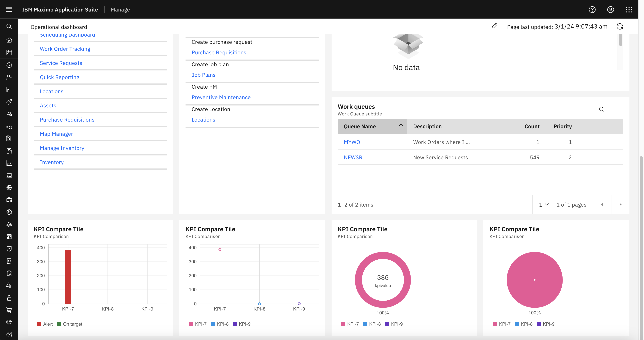Click the edit dashboard pencil icon
The width and height of the screenshot is (644, 340).
point(495,26)
